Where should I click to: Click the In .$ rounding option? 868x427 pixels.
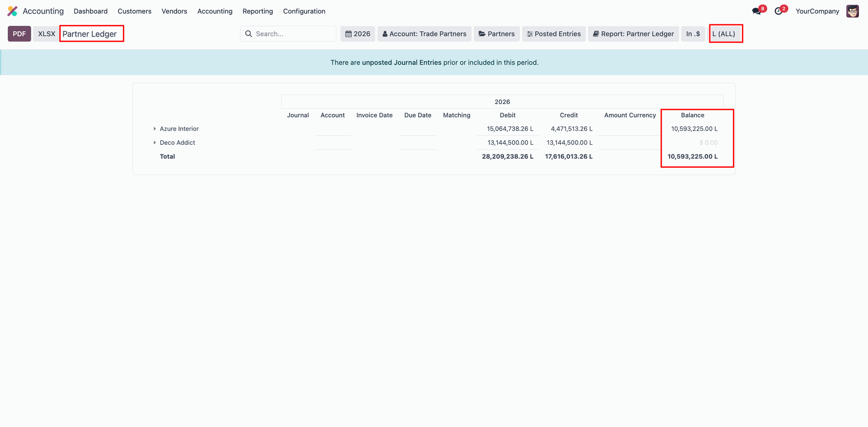point(693,34)
